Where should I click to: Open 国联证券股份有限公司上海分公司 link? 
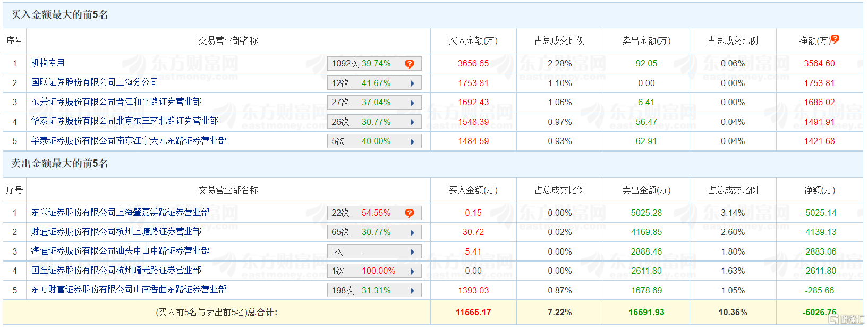tap(95, 82)
